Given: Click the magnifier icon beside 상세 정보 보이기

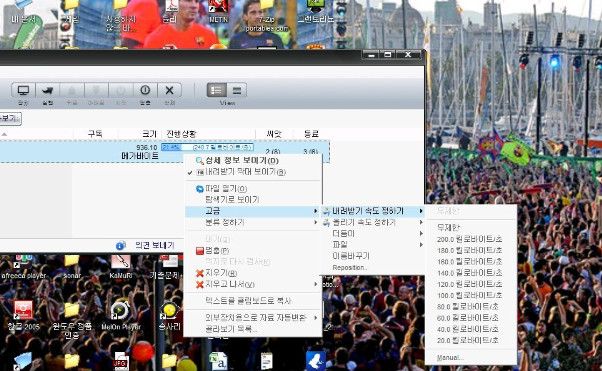Looking at the screenshot, I should [x=199, y=161].
